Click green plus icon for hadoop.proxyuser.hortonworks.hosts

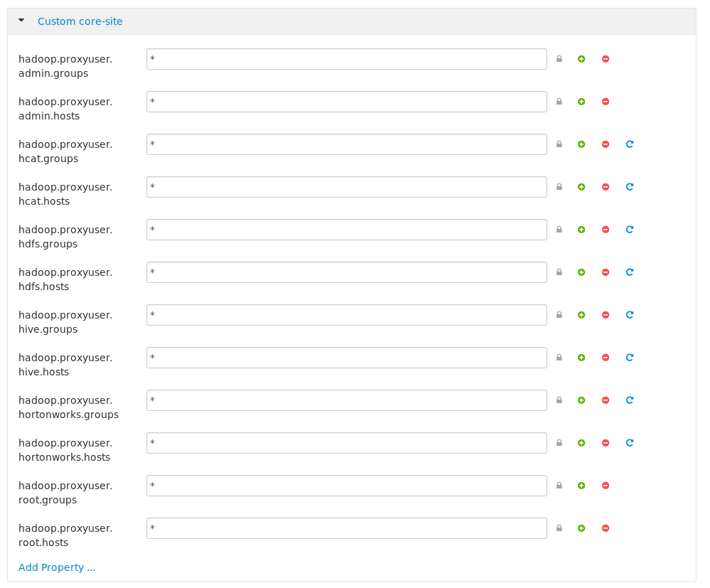coord(581,443)
